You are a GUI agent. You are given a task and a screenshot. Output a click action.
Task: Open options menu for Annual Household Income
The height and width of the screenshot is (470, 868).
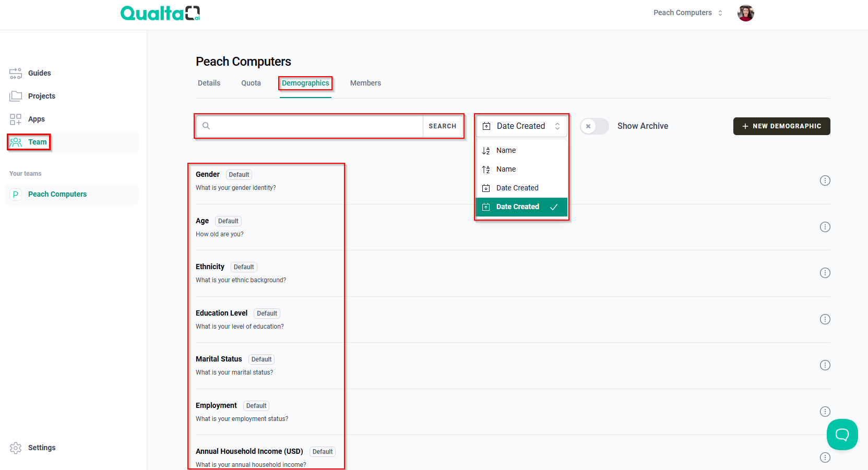[x=825, y=457]
